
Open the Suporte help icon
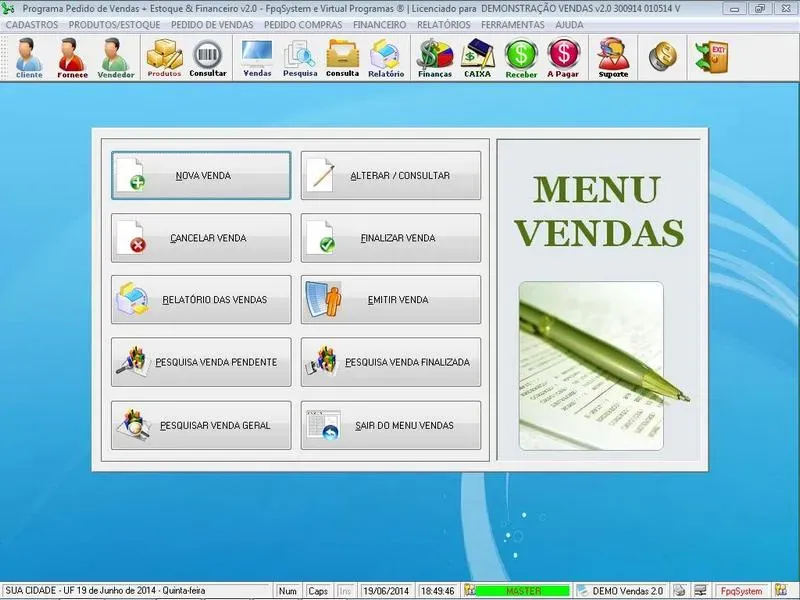click(613, 58)
